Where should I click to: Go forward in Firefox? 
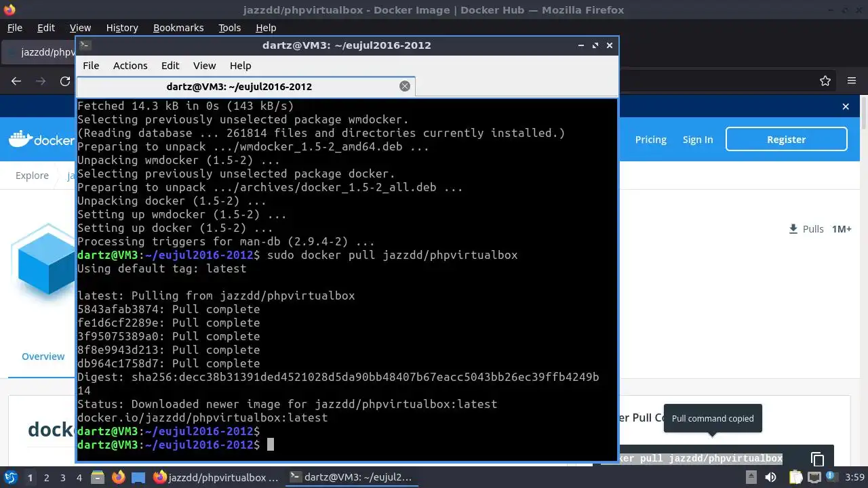[x=41, y=81]
